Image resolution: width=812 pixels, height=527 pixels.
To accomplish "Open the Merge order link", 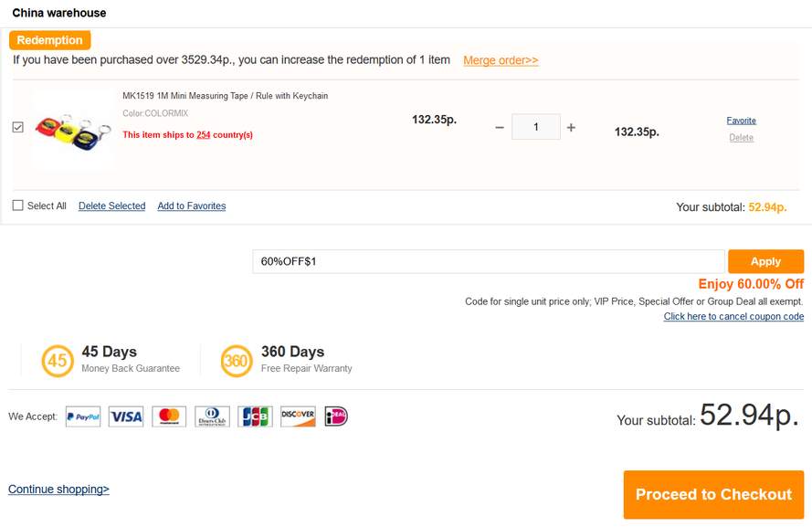I will 501,60.
